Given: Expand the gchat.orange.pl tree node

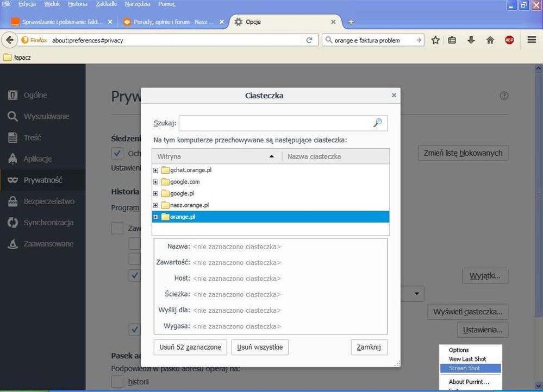Looking at the screenshot, I should (x=156, y=170).
